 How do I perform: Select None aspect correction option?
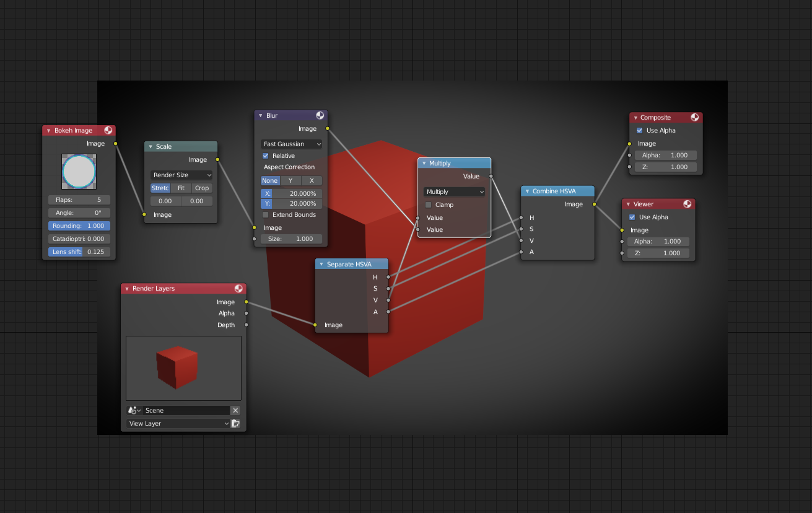[x=270, y=180]
